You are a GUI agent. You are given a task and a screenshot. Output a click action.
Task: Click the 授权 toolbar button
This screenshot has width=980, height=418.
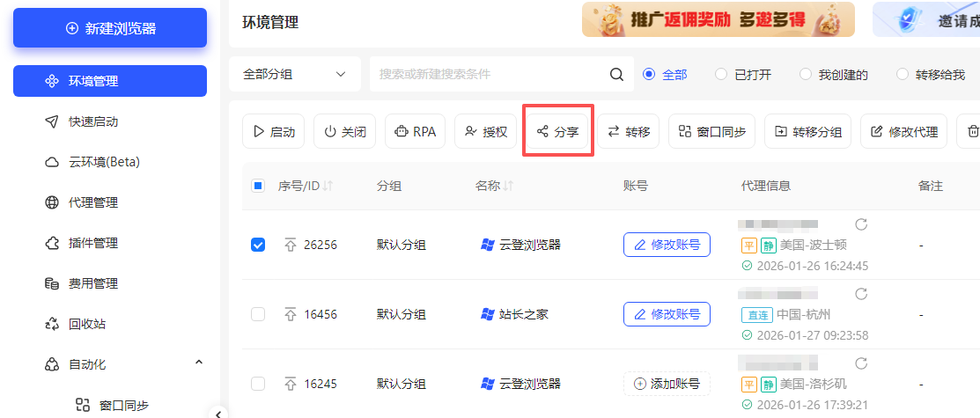click(x=486, y=131)
